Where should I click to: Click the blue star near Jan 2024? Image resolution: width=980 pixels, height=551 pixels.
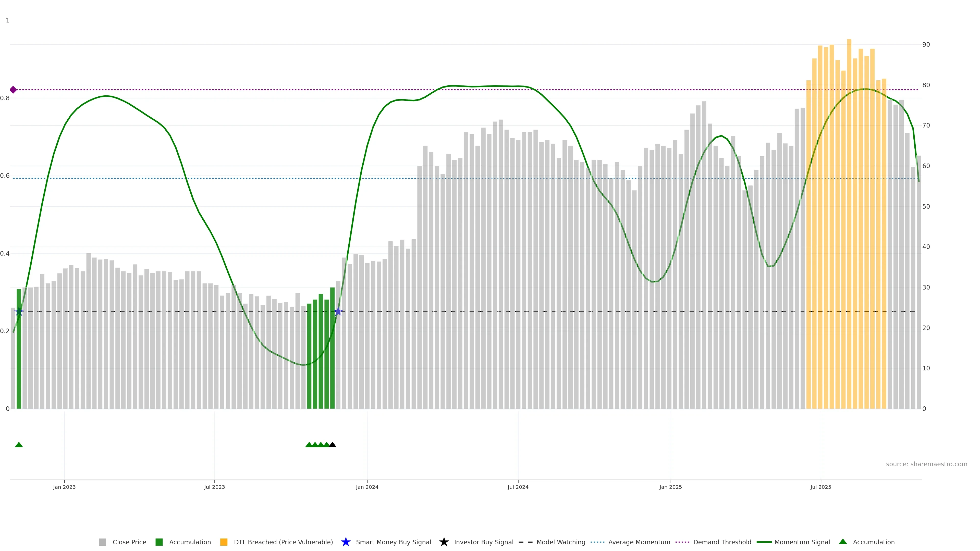point(338,312)
